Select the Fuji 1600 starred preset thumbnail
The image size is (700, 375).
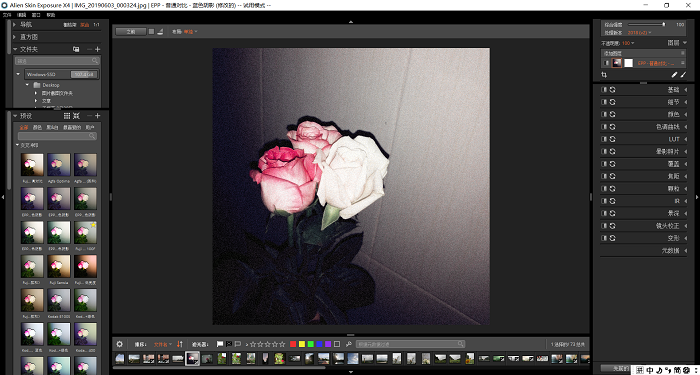point(85,233)
